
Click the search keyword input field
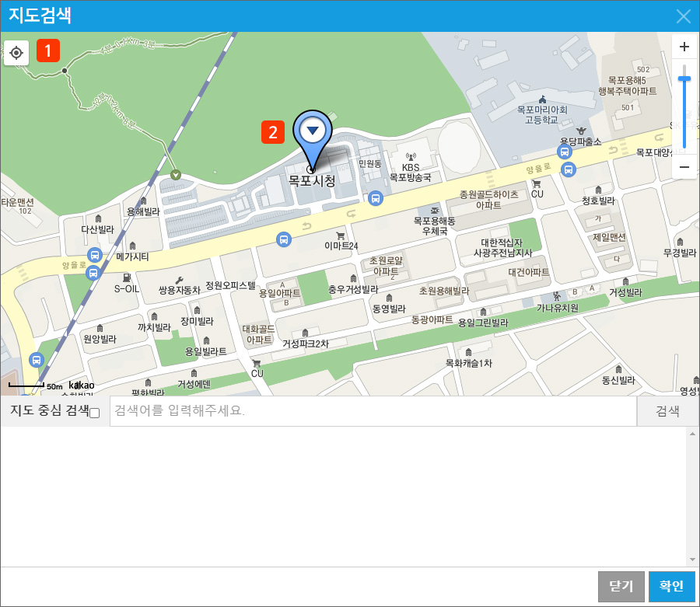click(373, 411)
